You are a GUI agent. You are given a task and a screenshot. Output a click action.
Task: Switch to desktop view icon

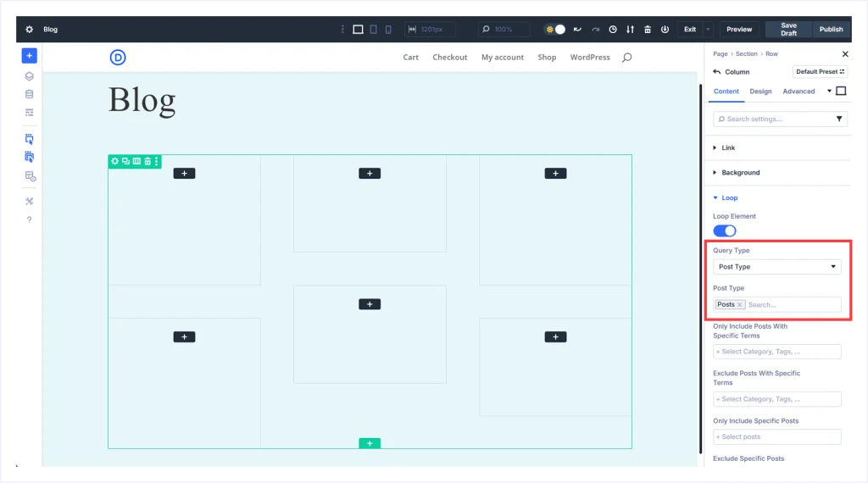pyautogui.click(x=359, y=30)
